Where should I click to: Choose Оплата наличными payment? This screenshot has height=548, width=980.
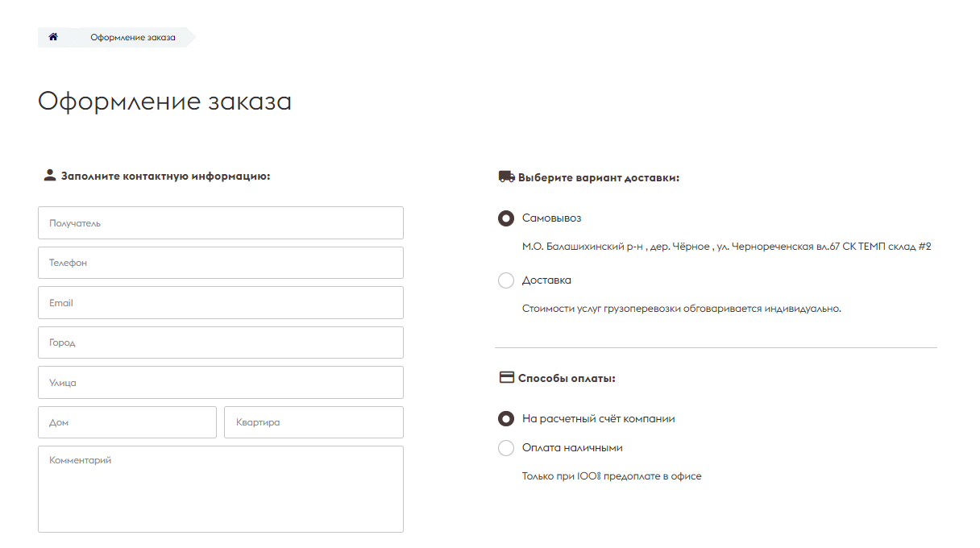point(506,448)
